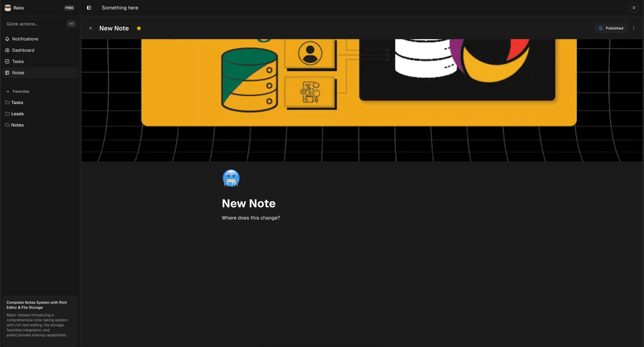Screen dimensions: 644x347
Task: Click the globe icon on the Published badge
Action: [x=601, y=28]
